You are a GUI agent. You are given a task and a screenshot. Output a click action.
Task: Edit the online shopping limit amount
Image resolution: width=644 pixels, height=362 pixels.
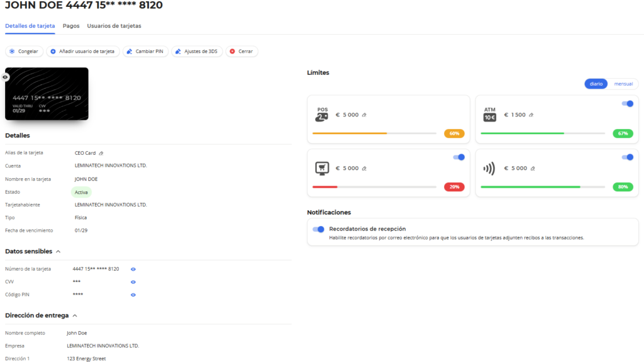pyautogui.click(x=364, y=168)
